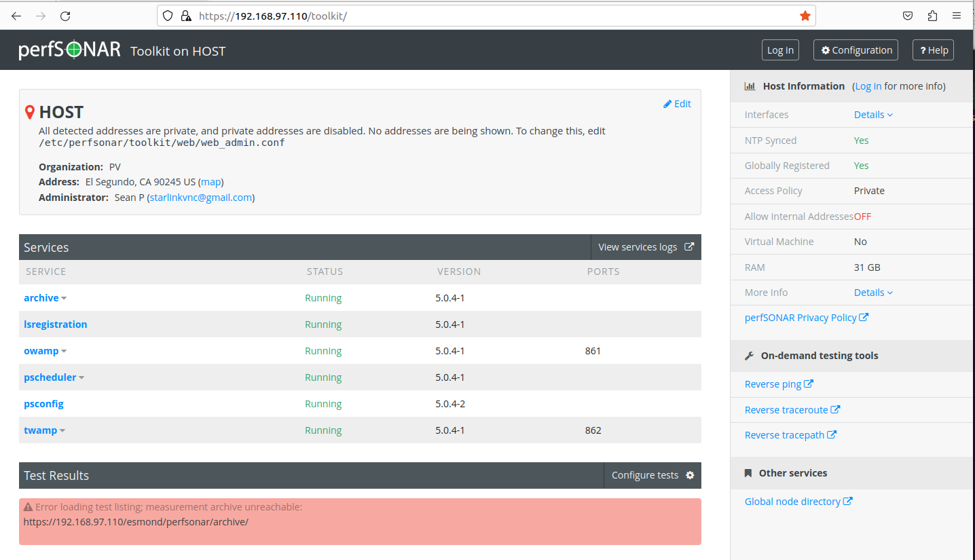Click the SERVICE column header
975x560 pixels.
click(46, 272)
